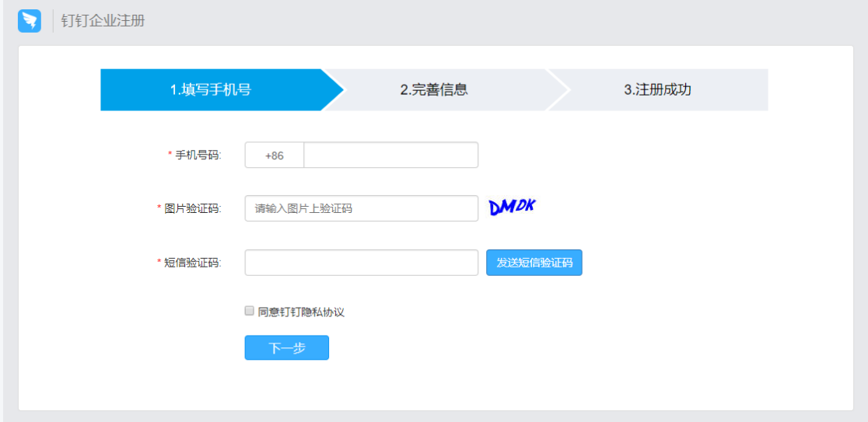The width and height of the screenshot is (868, 422).
Task: Open the 同意钉钉隐私协议 agreement text
Action: click(x=301, y=312)
